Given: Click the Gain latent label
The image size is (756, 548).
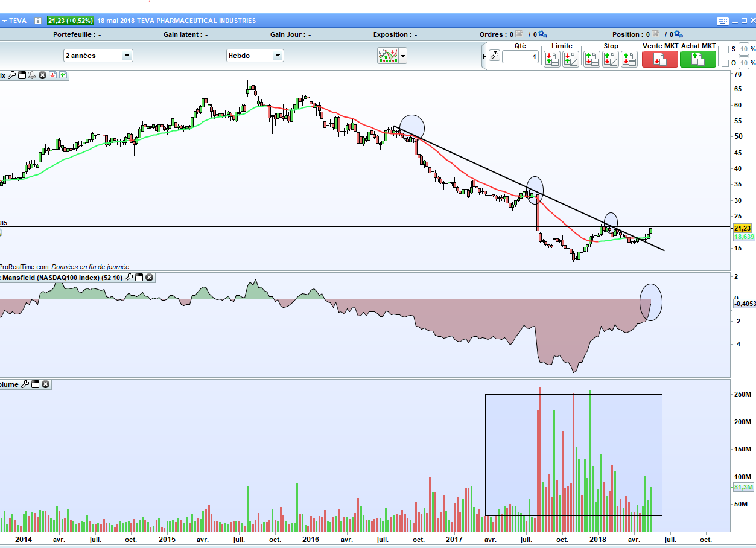Looking at the screenshot, I should (182, 34).
